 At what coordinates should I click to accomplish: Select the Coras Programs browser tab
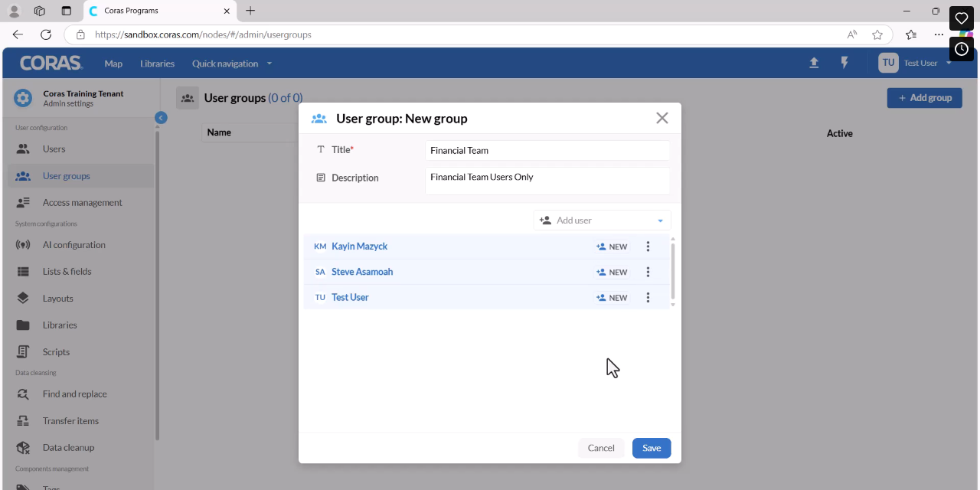coord(158,11)
